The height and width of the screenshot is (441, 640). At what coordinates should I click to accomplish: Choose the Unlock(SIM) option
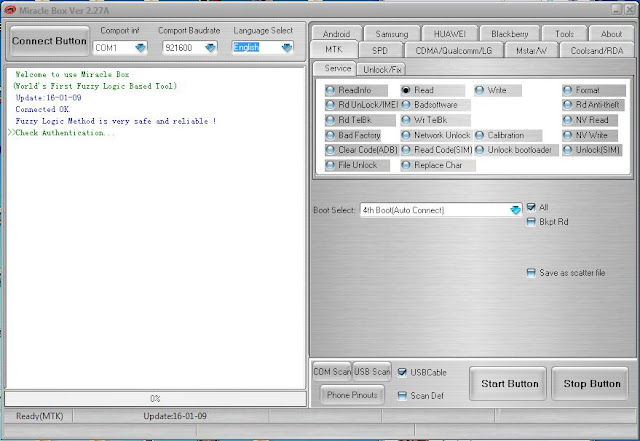pyautogui.click(x=593, y=150)
